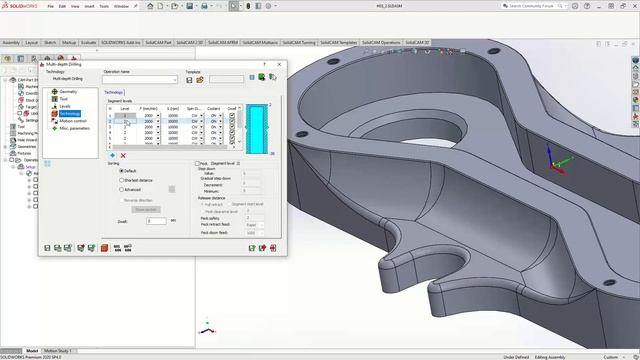Select Shortest distance sorting option
The image size is (640, 360).
pos(121,180)
